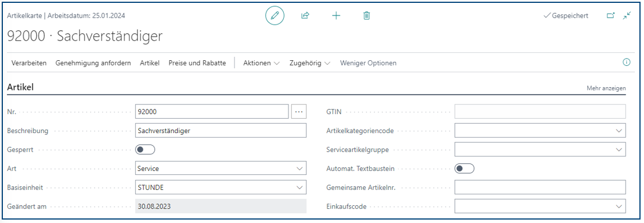Open Preise und Rabatte menu

click(x=197, y=63)
